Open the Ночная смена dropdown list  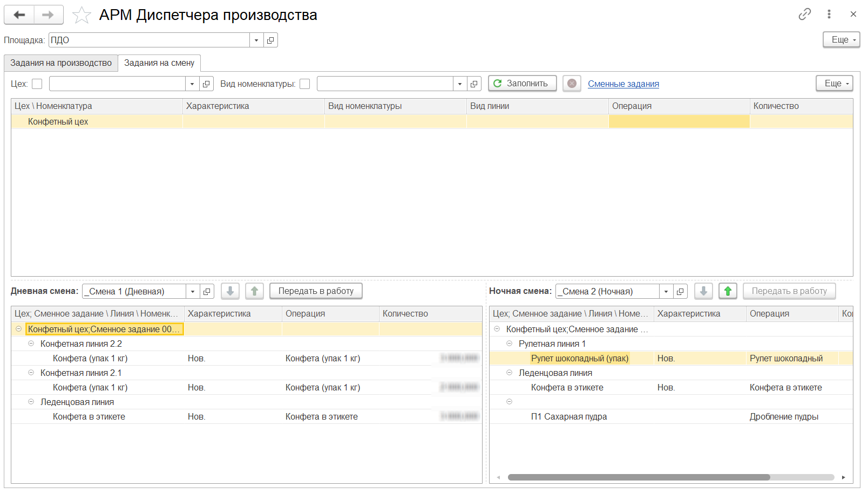click(666, 292)
